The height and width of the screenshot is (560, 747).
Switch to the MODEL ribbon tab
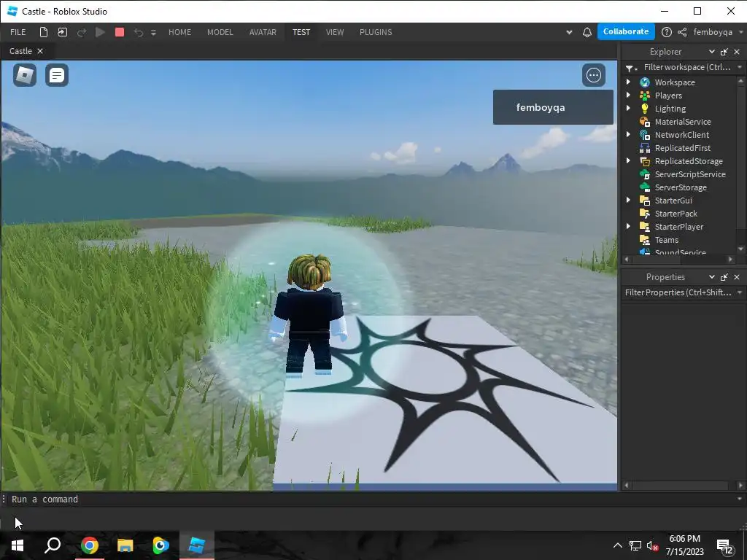(x=220, y=32)
